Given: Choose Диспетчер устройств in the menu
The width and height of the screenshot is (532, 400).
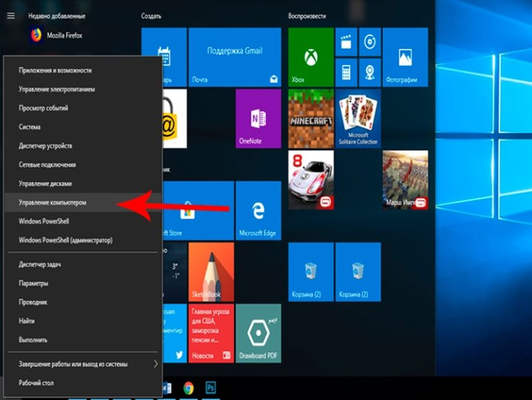Looking at the screenshot, I should pos(46,146).
